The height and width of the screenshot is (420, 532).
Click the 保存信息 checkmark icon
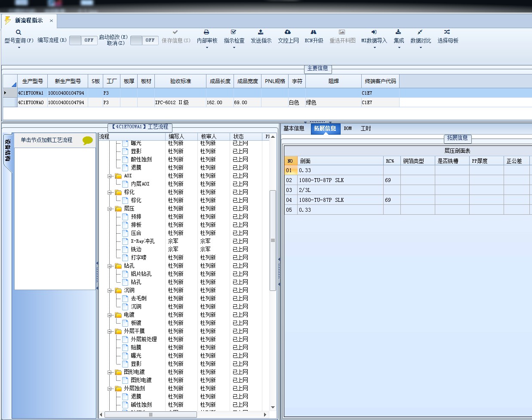coord(175,32)
